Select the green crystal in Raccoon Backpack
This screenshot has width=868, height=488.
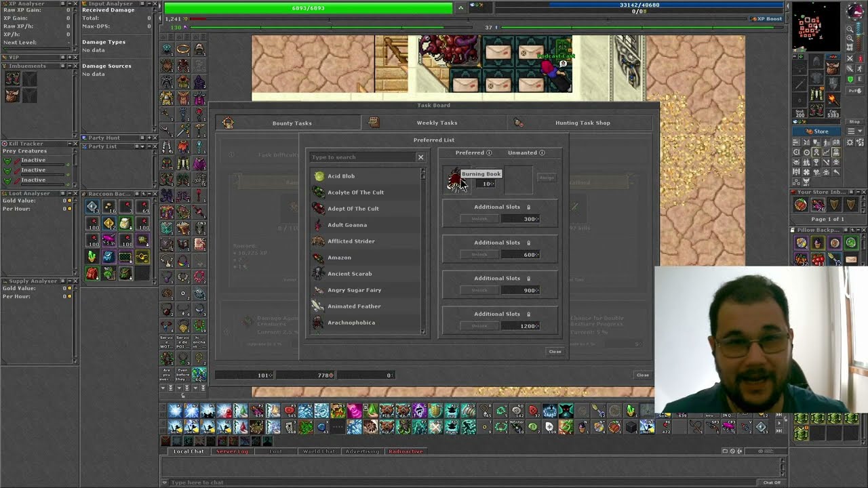[92, 256]
